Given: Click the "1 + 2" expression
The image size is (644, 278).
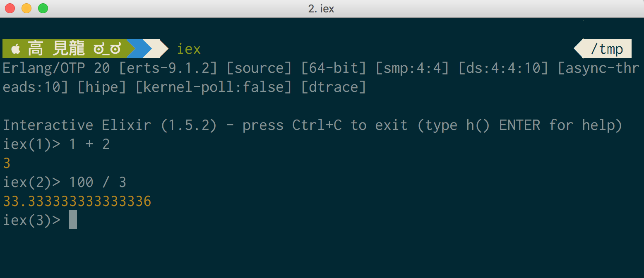Looking at the screenshot, I should pyautogui.click(x=89, y=144).
